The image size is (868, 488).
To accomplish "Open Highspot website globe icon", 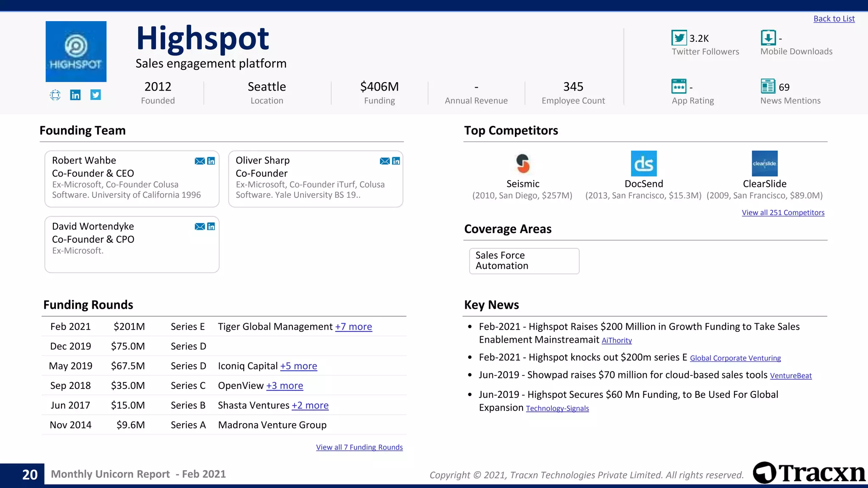I will [55, 95].
